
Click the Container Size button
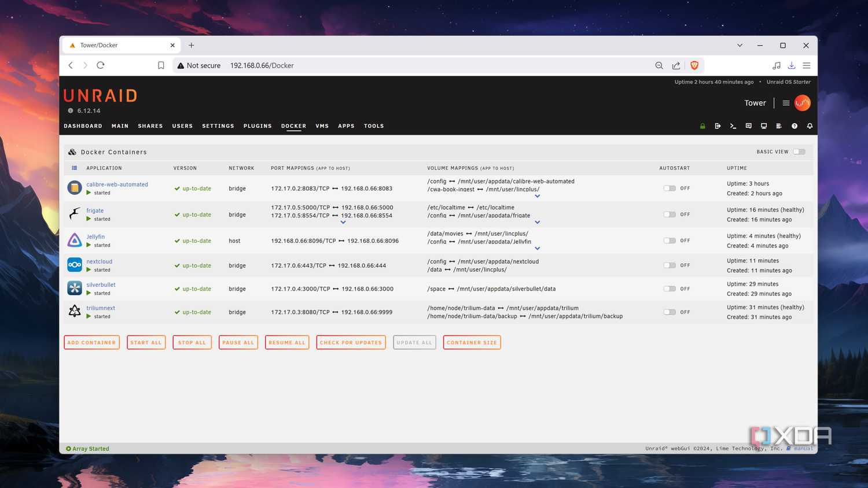pyautogui.click(x=472, y=342)
